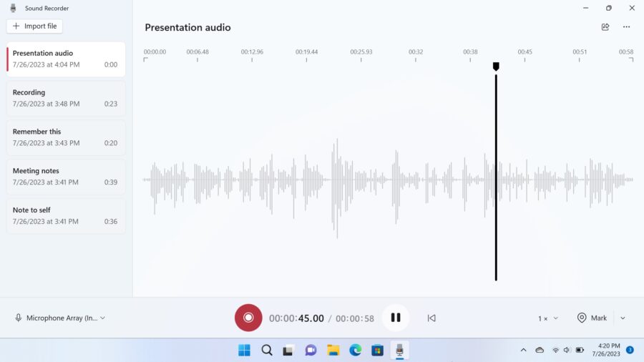The width and height of the screenshot is (644, 362).
Task: Click the 00:25.93 timeline mark
Action: 361,52
